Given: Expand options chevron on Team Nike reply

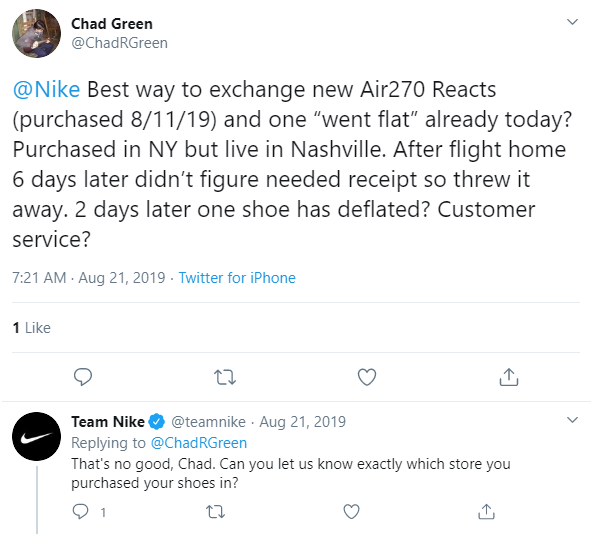Looking at the screenshot, I should (573, 420).
